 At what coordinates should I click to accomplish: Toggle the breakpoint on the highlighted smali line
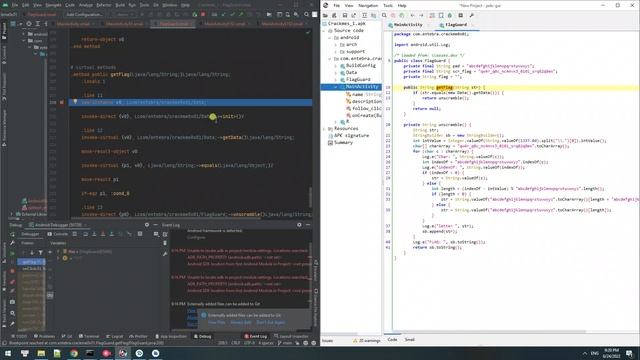62,102
